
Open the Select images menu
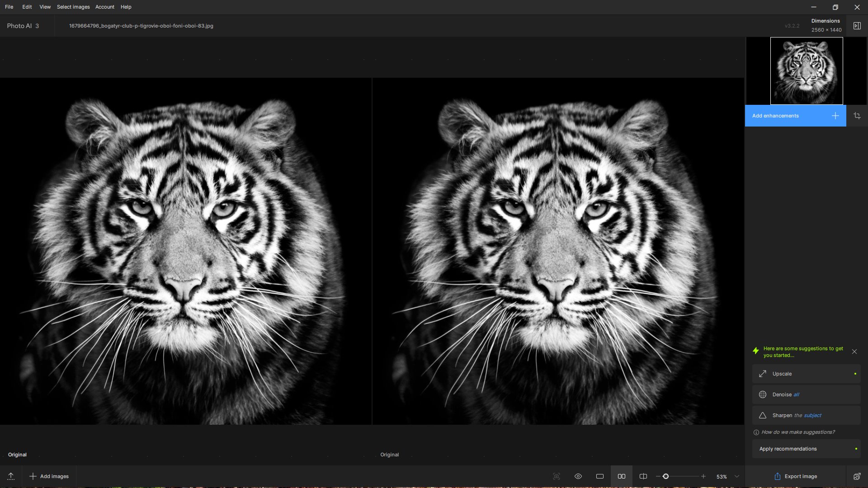(x=73, y=7)
